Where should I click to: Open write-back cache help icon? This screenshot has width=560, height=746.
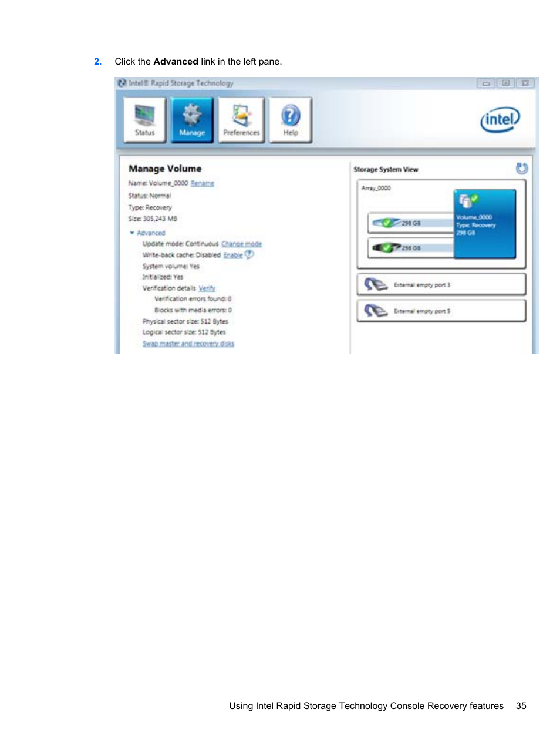[249, 254]
